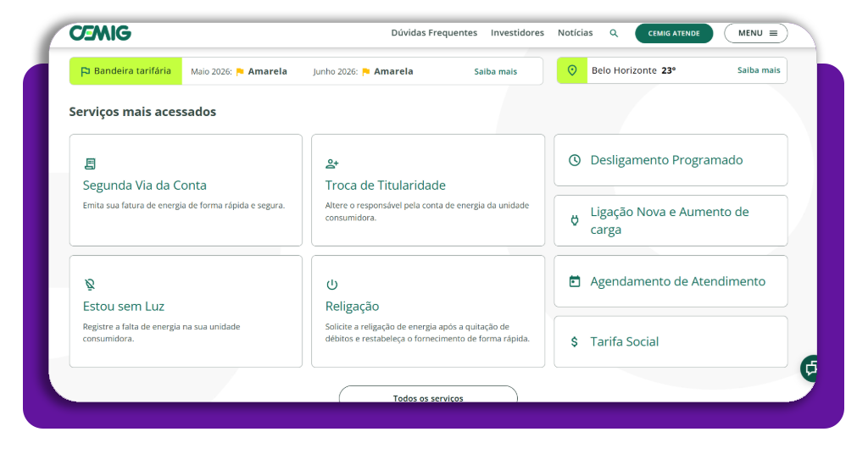The width and height of the screenshot is (868, 454).
Task: Open the Notícias navigation link
Action: pos(576,33)
